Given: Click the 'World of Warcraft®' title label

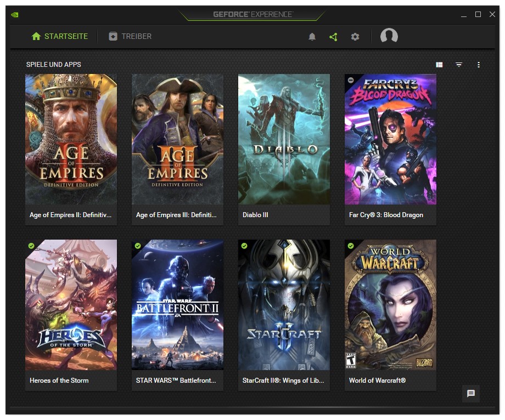Looking at the screenshot, I should [x=378, y=381].
